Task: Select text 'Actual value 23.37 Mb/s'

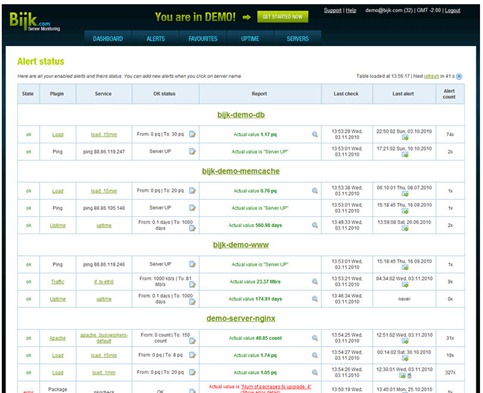Action: (255, 282)
